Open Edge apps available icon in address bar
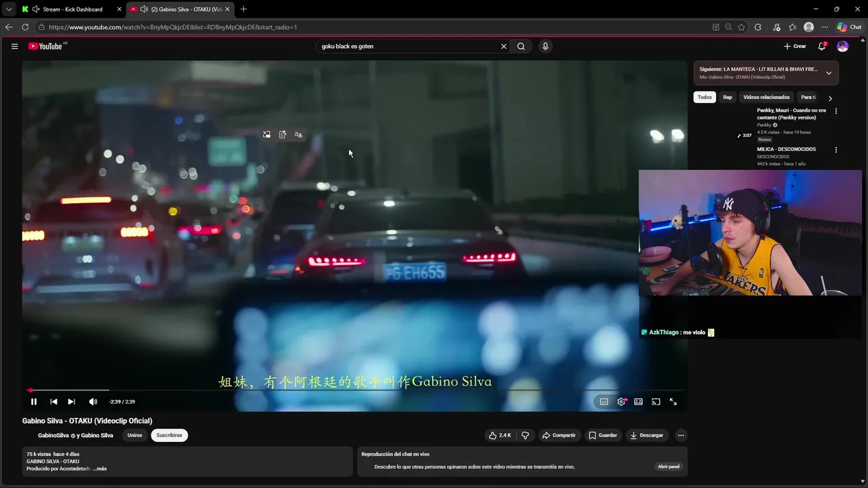Viewport: 868px width, 488px height. click(x=715, y=27)
